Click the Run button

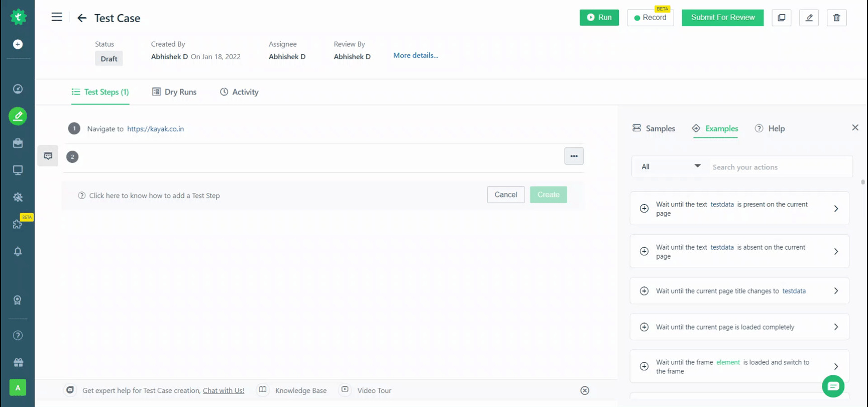599,18
